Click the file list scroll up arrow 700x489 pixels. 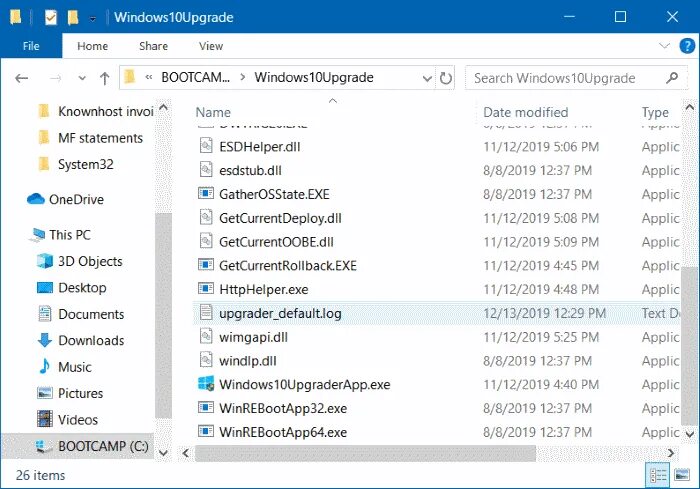point(690,107)
